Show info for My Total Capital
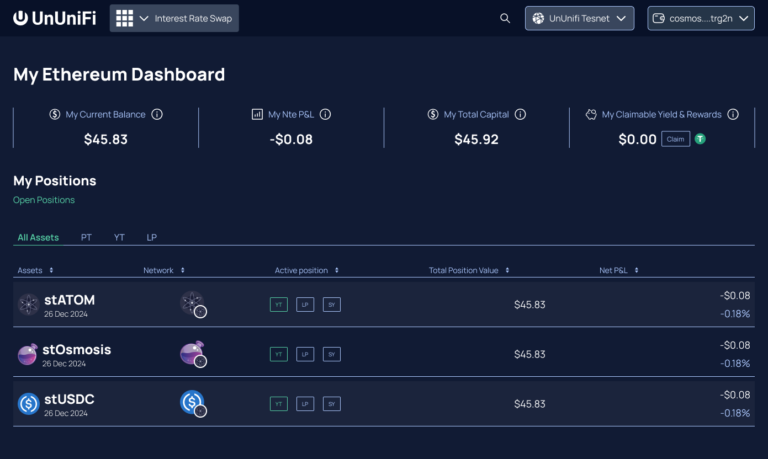Viewport: 768px width, 459px height. (x=520, y=114)
